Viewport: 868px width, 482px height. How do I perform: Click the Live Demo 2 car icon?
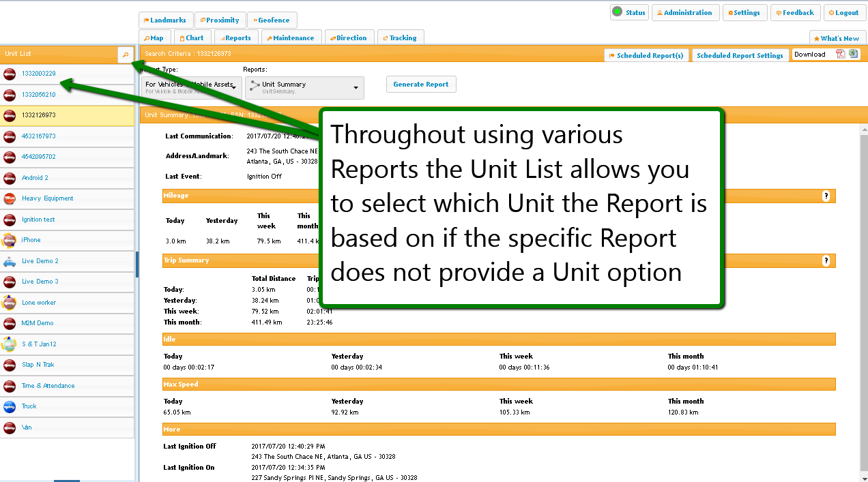[x=10, y=261]
